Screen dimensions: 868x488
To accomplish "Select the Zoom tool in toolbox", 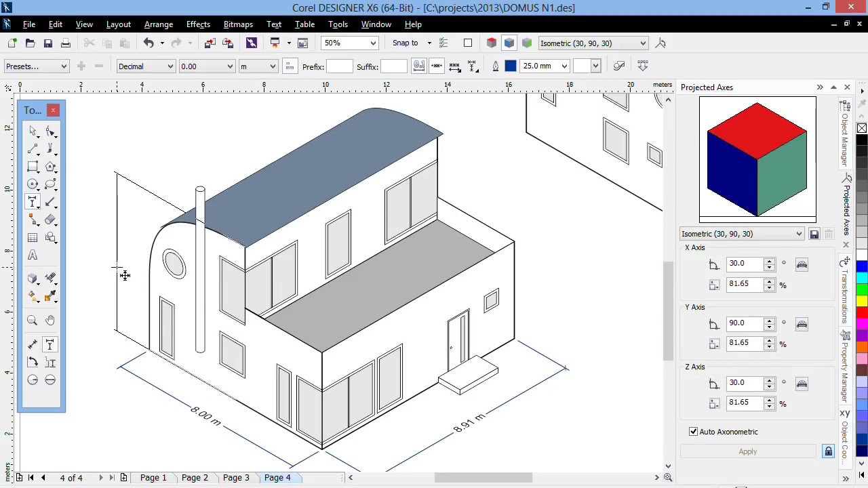I will (33, 321).
